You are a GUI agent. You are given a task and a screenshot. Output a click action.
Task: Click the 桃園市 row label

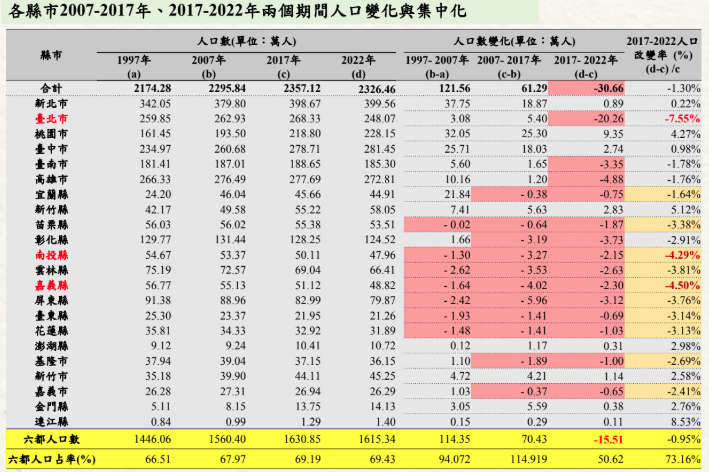point(51,134)
